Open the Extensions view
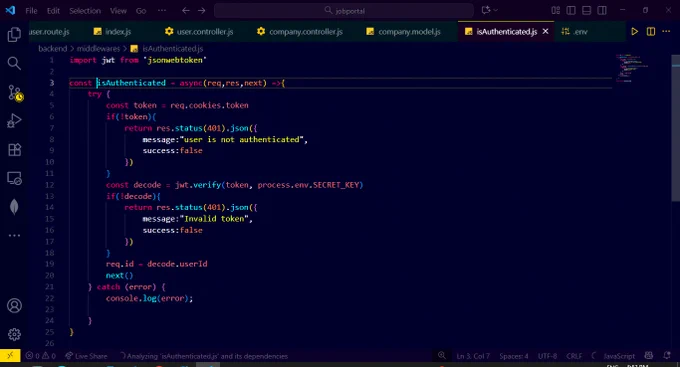The height and width of the screenshot is (367, 680). (x=14, y=150)
